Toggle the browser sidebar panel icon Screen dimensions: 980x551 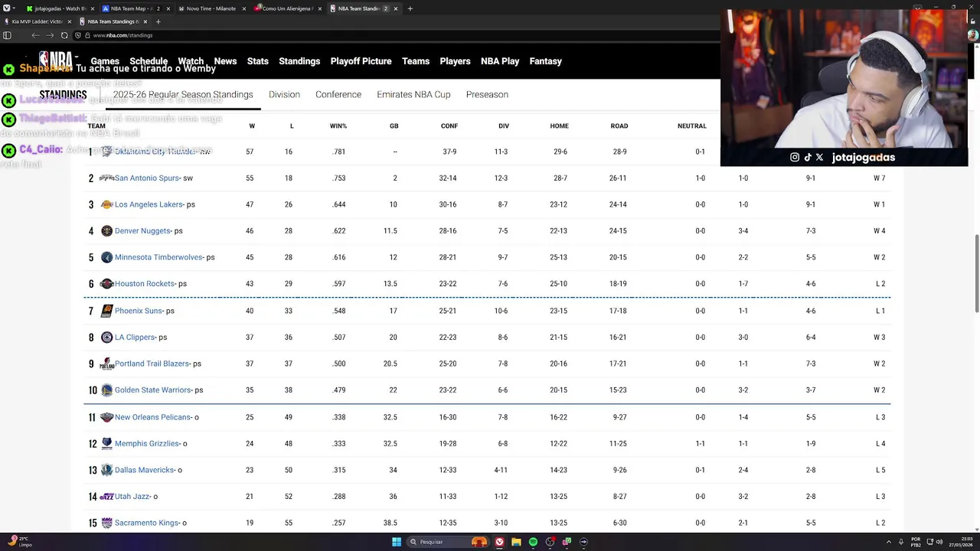pyautogui.click(x=7, y=35)
